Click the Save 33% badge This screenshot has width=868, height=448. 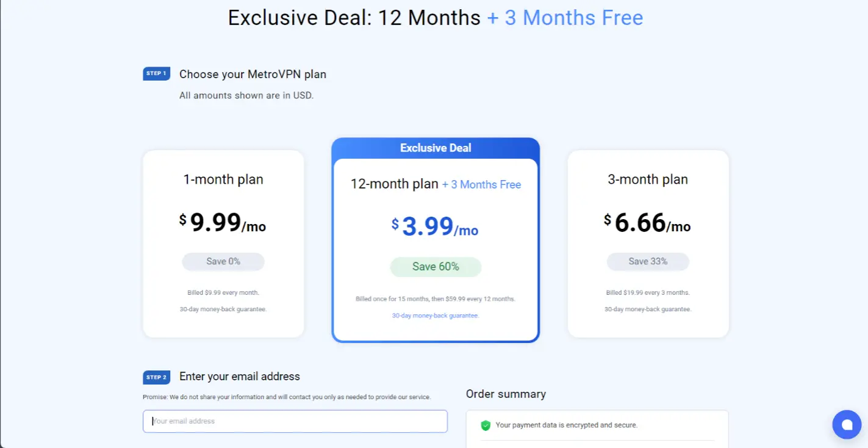point(648,261)
